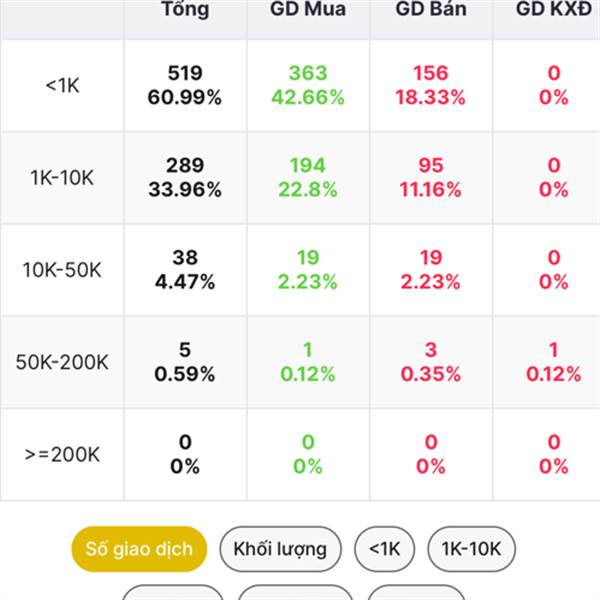This screenshot has height=600, width=600.
Task: Select the <1K filter chip
Action: (x=384, y=549)
